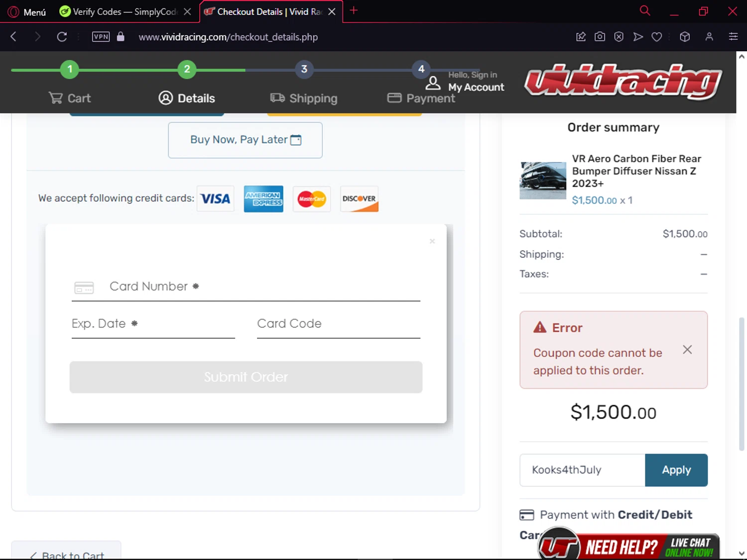Take a snapshot with camera icon
747x560 pixels.
(x=600, y=37)
